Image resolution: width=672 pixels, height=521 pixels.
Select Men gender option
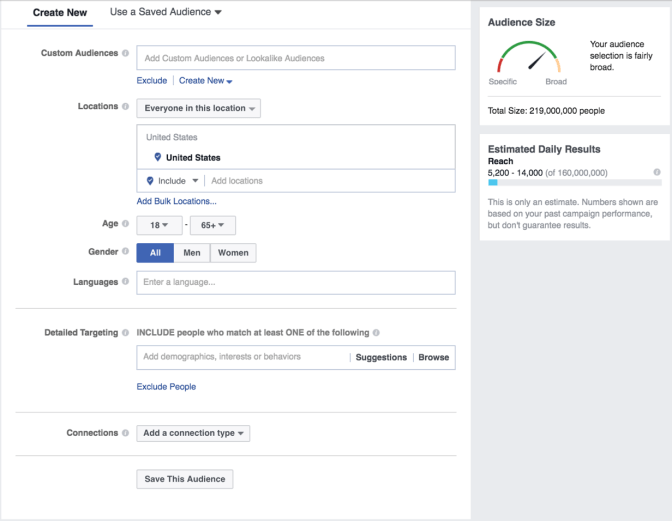point(192,253)
